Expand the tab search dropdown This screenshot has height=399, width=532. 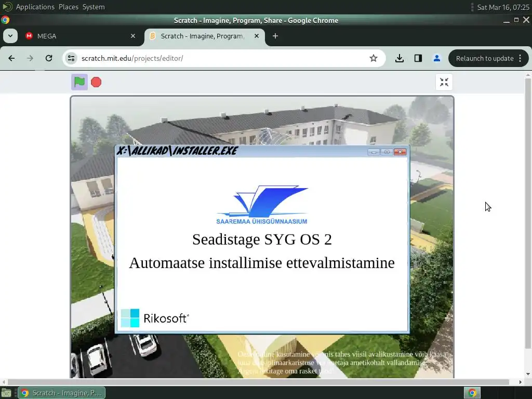click(10, 36)
